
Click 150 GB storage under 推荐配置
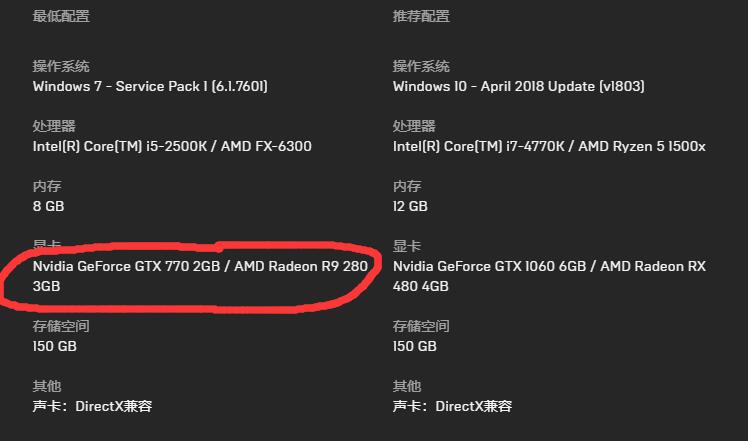point(415,346)
